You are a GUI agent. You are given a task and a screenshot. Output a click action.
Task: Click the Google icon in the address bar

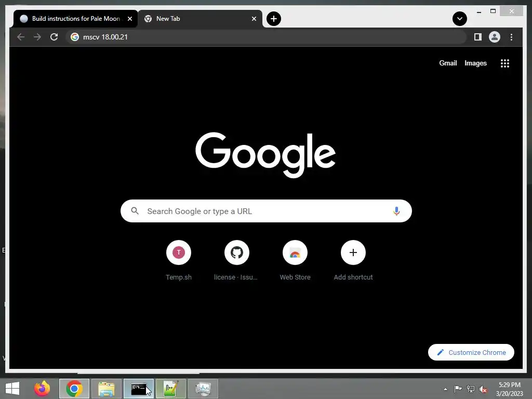click(x=75, y=37)
